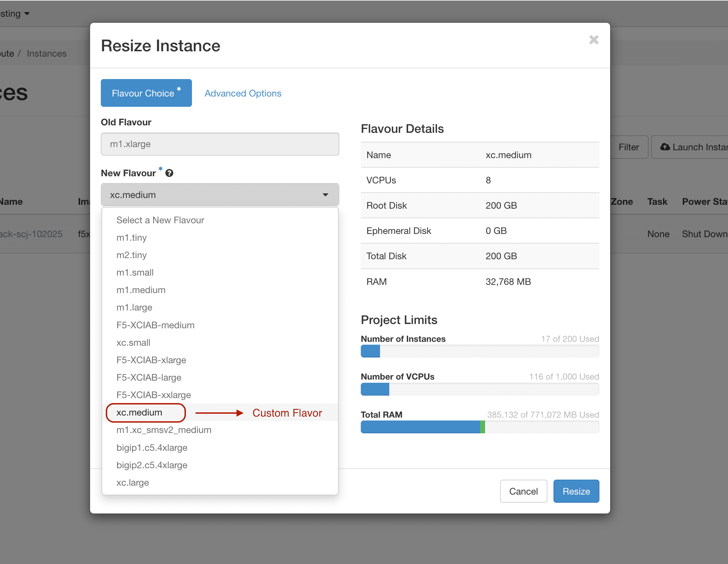The height and width of the screenshot is (564, 728).
Task: Click the Filter button
Action: (629, 147)
